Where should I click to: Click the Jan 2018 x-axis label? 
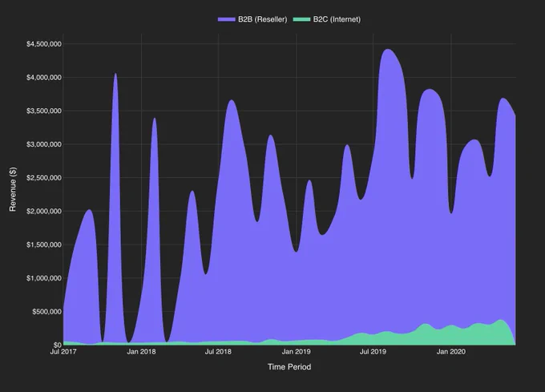pyautogui.click(x=141, y=352)
